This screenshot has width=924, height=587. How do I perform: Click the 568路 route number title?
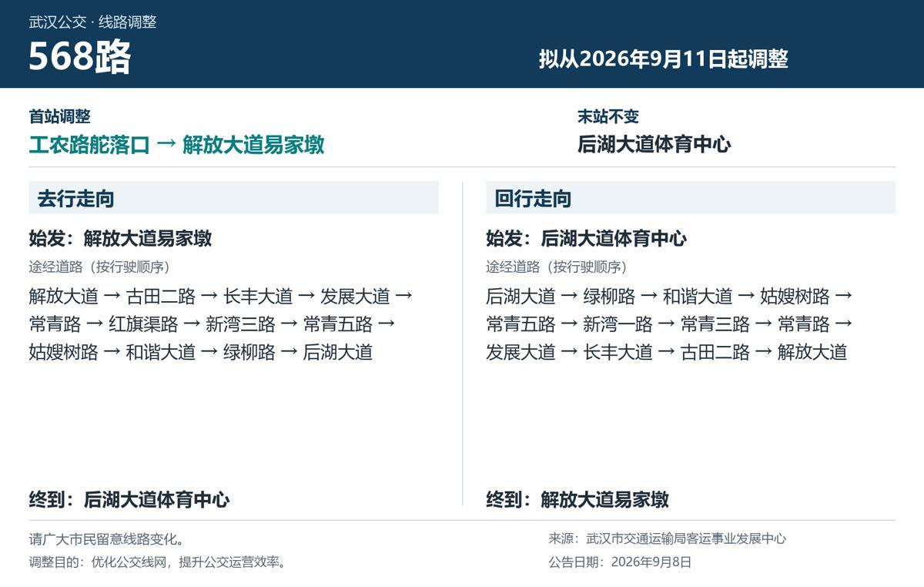[80, 58]
